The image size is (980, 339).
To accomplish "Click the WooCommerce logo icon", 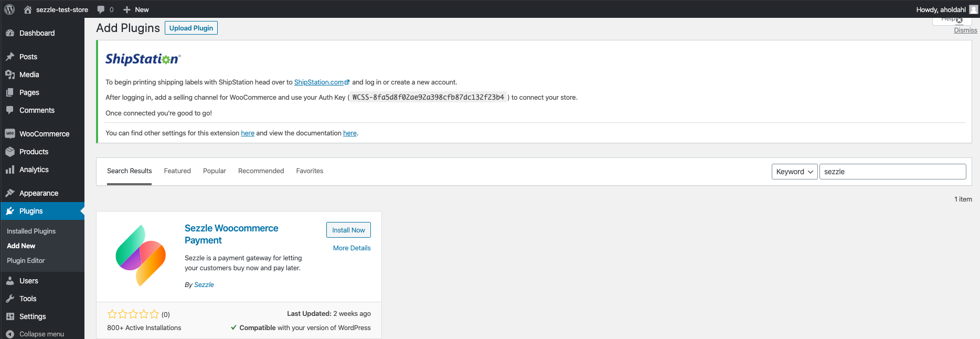I will [10, 134].
